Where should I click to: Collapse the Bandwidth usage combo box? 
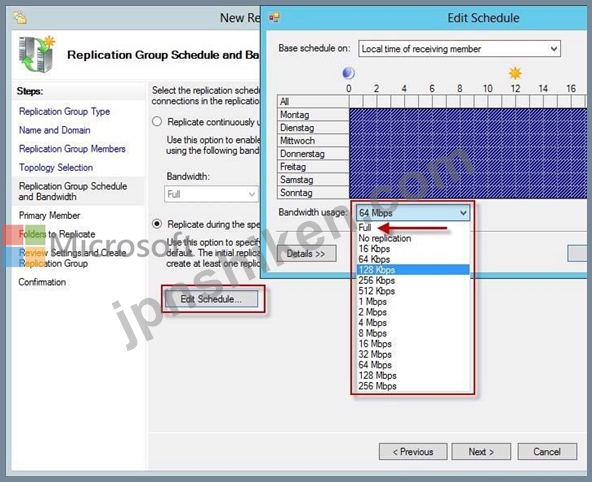tap(413, 213)
